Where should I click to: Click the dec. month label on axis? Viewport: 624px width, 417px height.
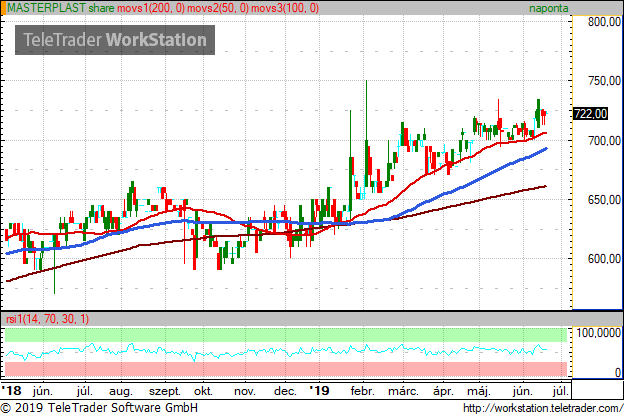285,392
